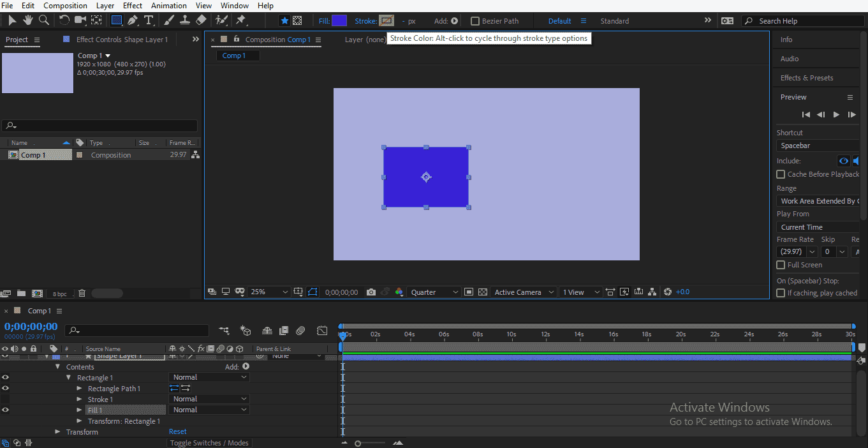The width and height of the screenshot is (868, 448).
Task: Open the Animation menu
Action: pos(169,6)
